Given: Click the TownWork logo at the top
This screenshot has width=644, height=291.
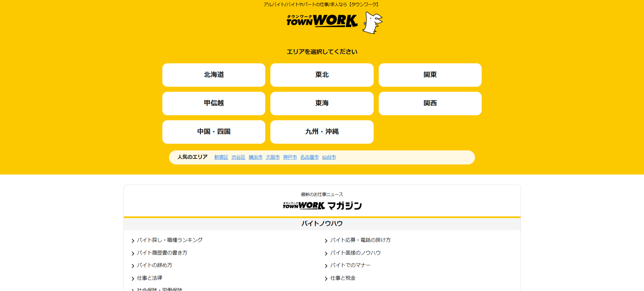Looking at the screenshot, I should [x=322, y=21].
